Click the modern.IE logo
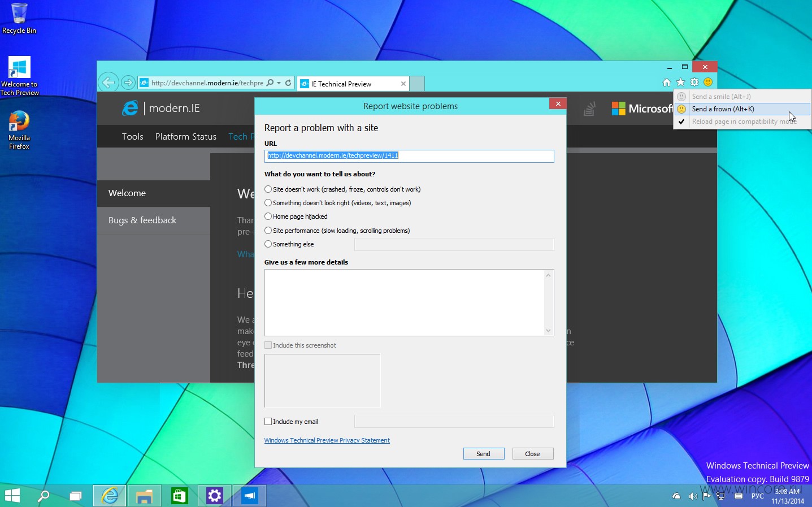812x507 pixels. tap(161, 108)
